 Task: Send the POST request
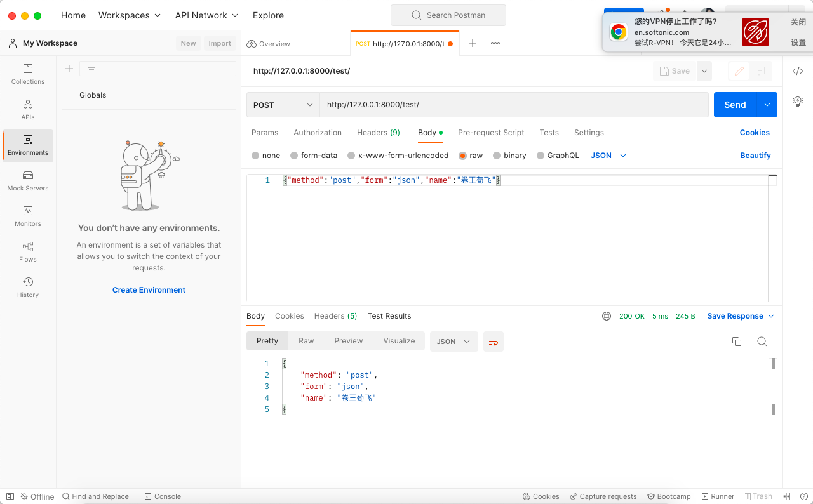tap(735, 105)
